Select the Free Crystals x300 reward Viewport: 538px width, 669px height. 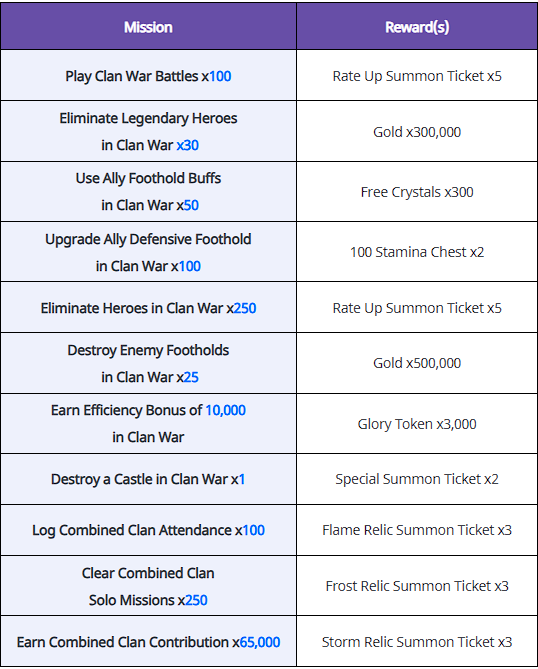pyautogui.click(x=417, y=192)
